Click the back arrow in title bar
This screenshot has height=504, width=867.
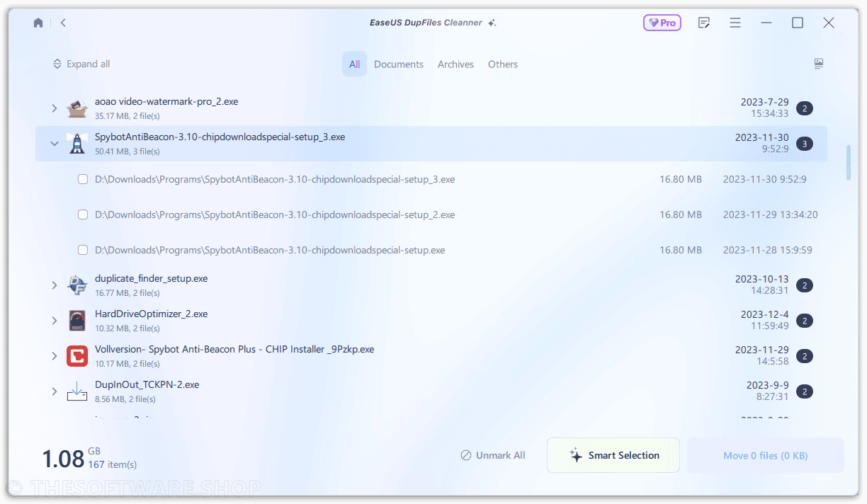[x=63, y=23]
